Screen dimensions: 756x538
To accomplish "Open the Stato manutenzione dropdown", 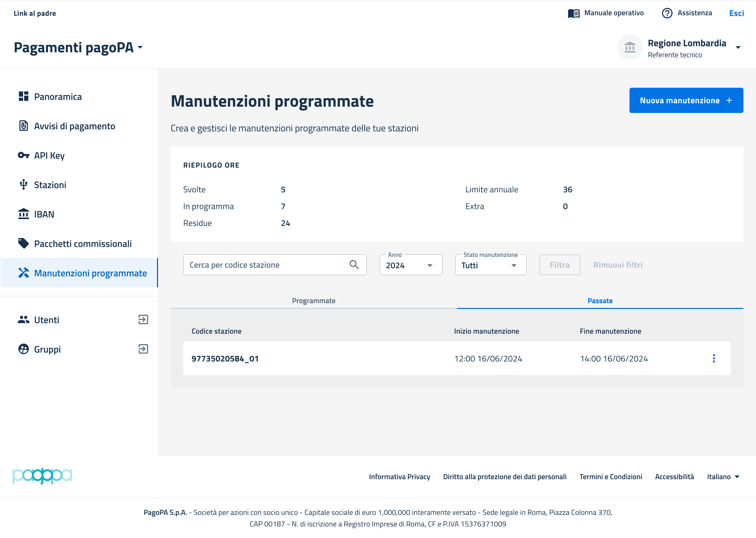I will [490, 265].
